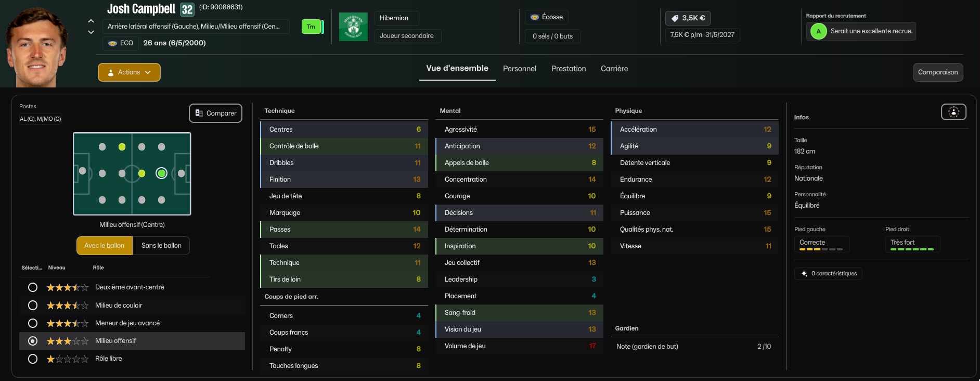Click the green A recruitment grade icon
Viewport: 980px width, 381px height.
click(818, 31)
